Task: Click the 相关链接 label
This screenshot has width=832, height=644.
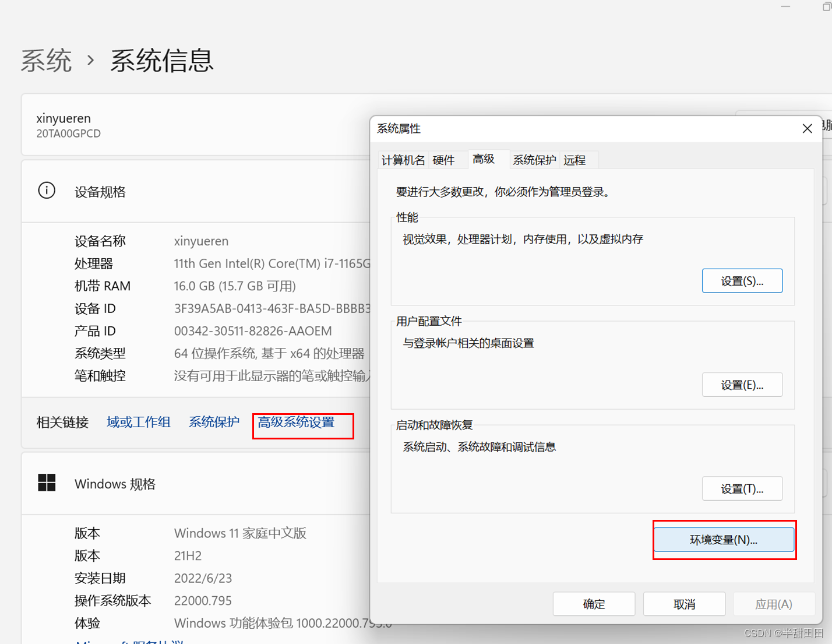Action: 62,422
